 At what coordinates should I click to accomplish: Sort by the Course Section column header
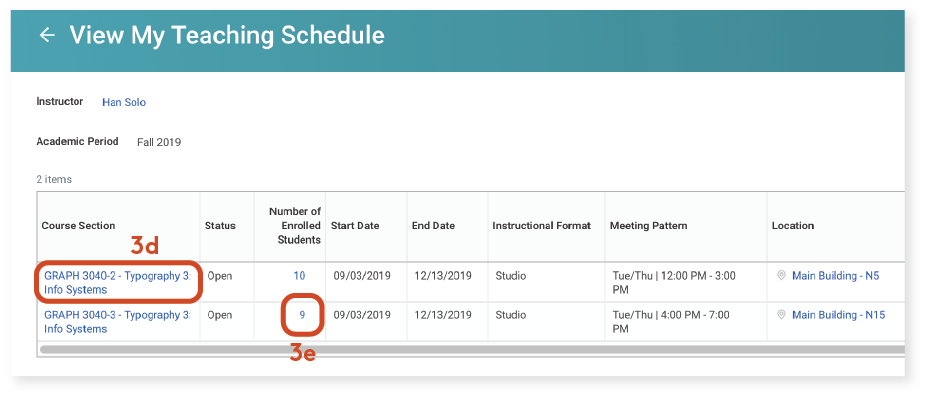pyautogui.click(x=79, y=226)
